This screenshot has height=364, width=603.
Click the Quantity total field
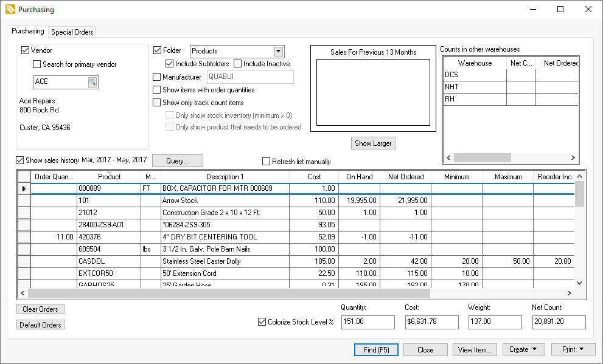point(368,322)
